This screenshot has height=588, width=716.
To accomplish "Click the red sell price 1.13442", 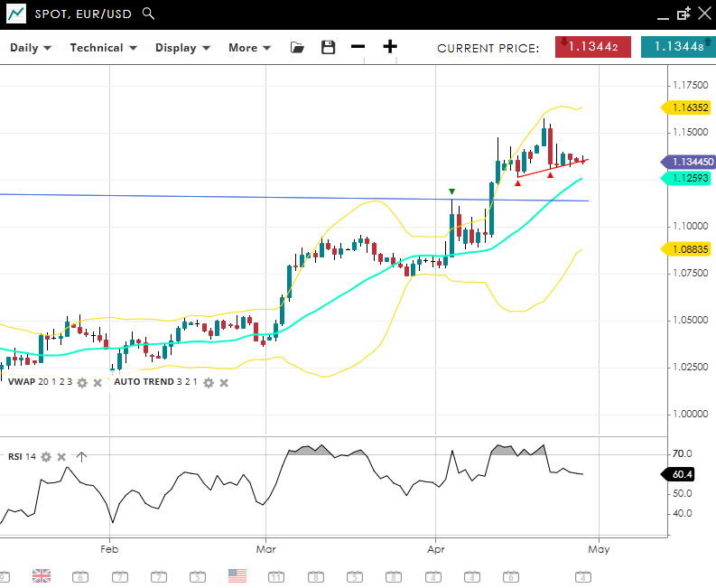I will tap(592, 47).
